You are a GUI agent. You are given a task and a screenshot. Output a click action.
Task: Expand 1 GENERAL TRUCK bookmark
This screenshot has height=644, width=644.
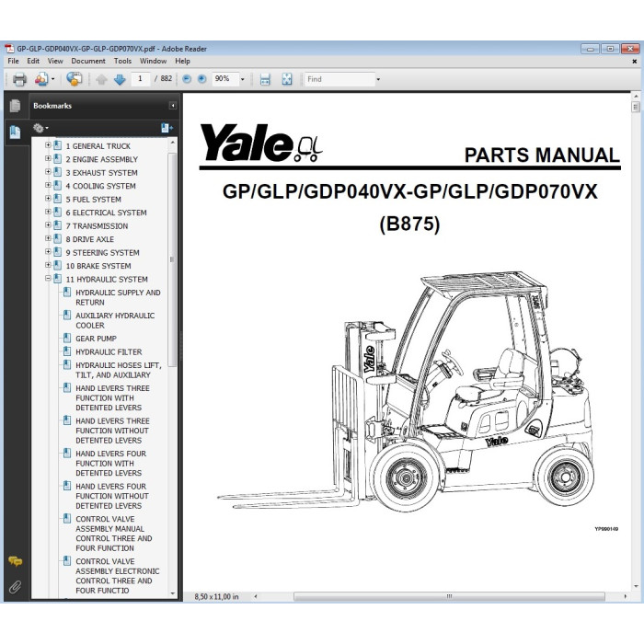(x=48, y=145)
